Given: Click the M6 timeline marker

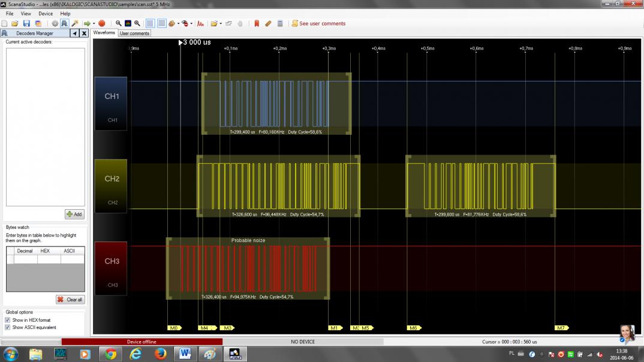Looking at the screenshot, I should (x=414, y=328).
